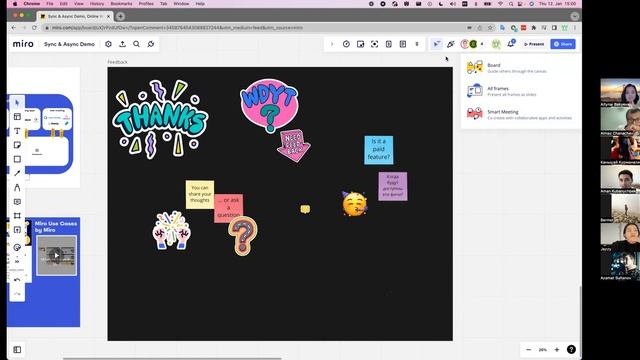640x360 pixels.
Task: Expand the collaborators list count
Action: pyautogui.click(x=482, y=44)
